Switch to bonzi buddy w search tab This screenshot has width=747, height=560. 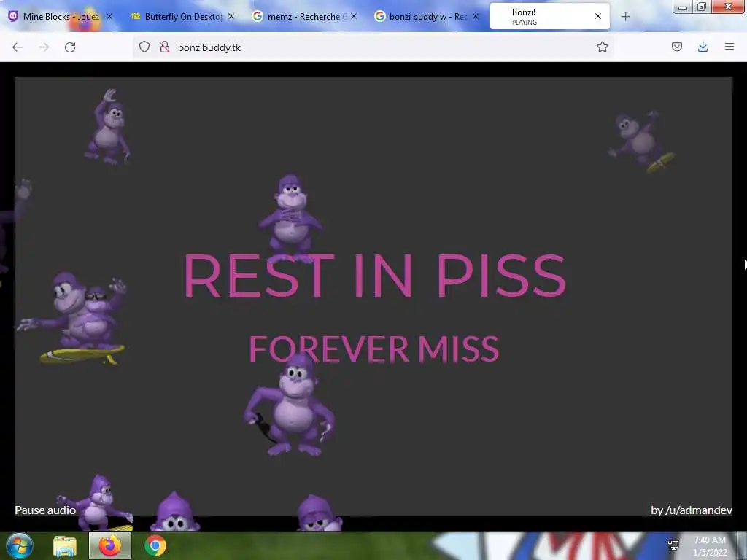(x=426, y=17)
